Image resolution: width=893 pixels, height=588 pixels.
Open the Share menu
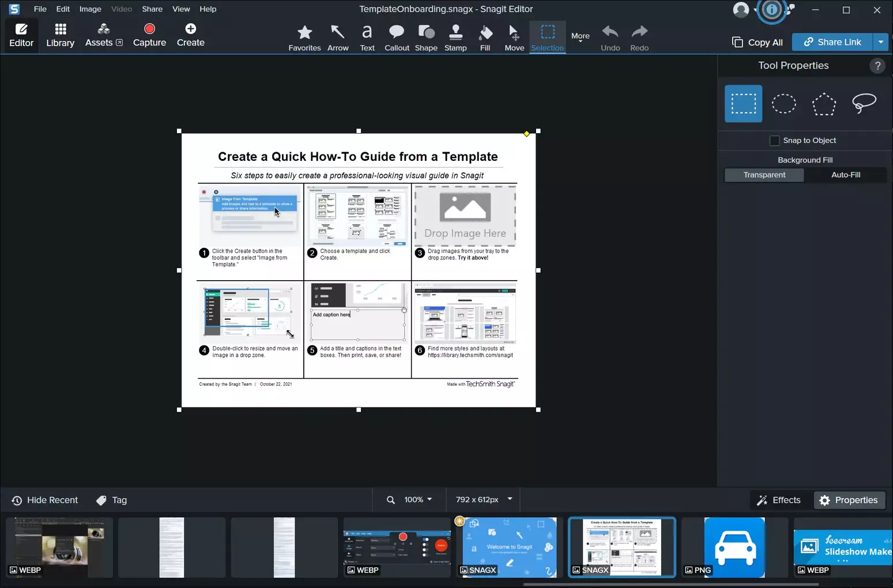[152, 9]
